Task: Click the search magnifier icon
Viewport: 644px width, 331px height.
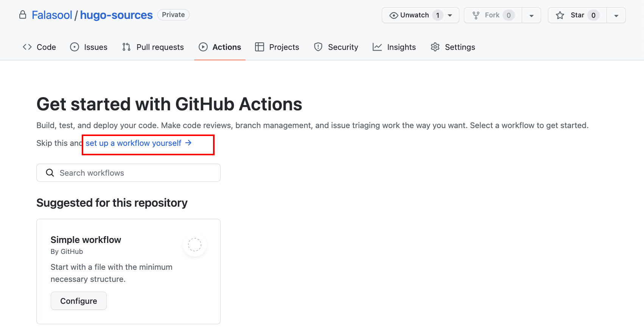Action: coord(50,173)
